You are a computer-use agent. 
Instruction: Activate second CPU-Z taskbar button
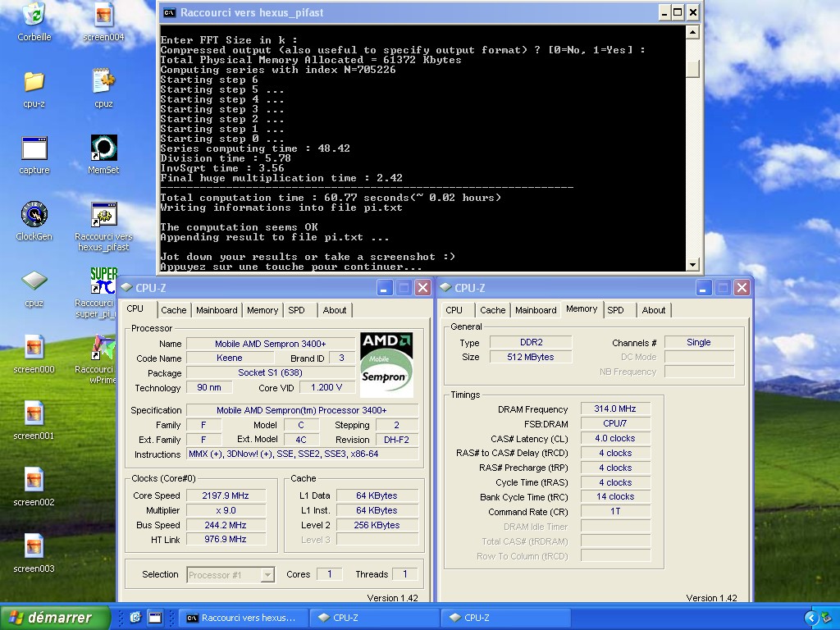pyautogui.click(x=505, y=618)
